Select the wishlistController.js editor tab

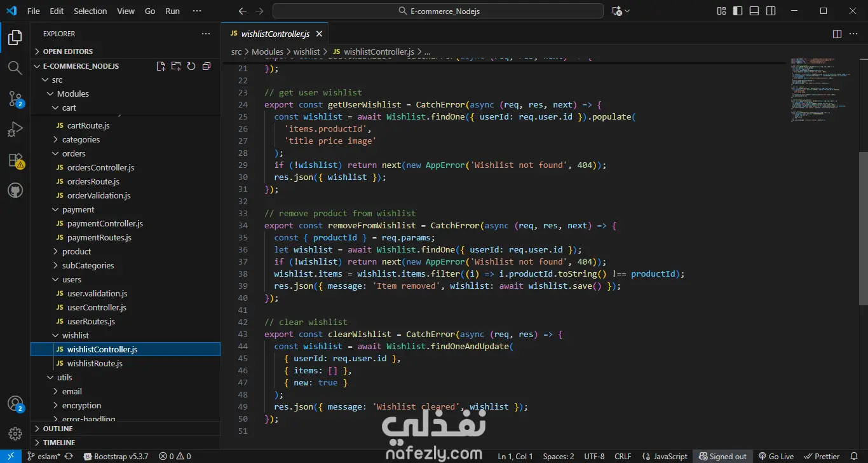(275, 34)
